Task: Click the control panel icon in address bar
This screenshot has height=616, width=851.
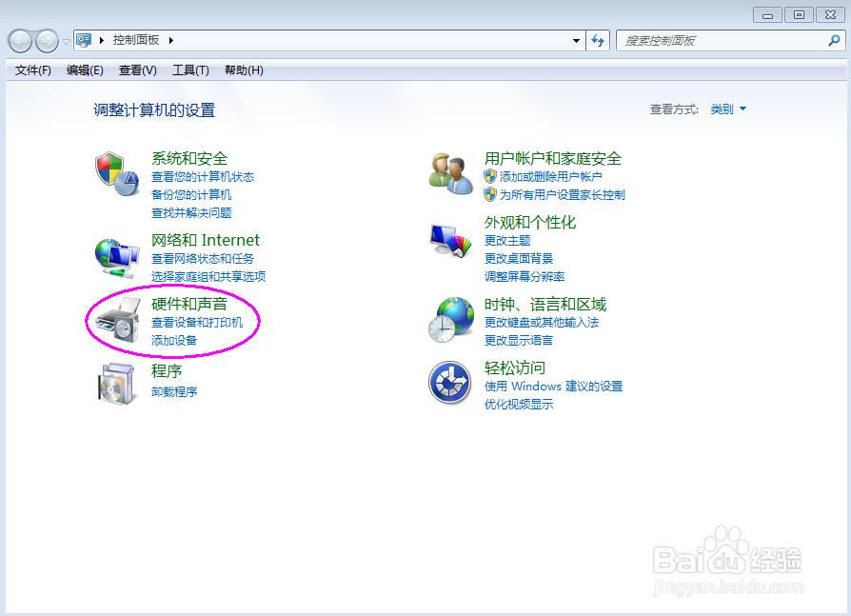Action: (x=84, y=40)
